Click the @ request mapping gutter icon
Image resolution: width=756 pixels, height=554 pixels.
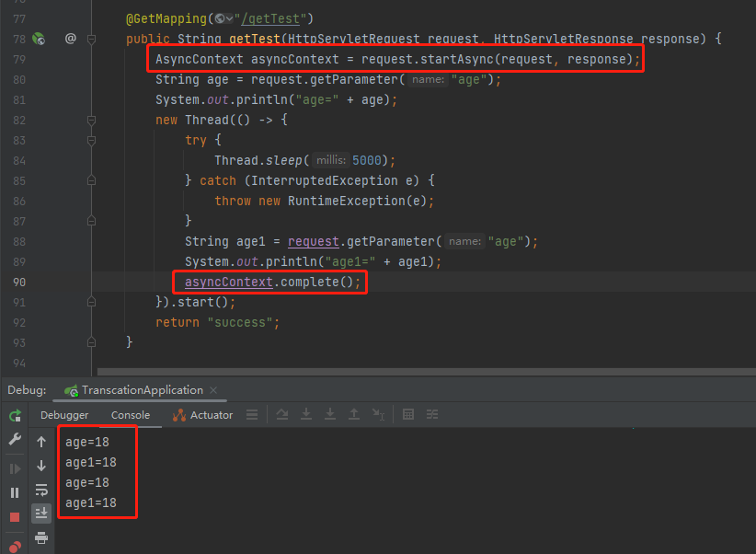pos(71,38)
